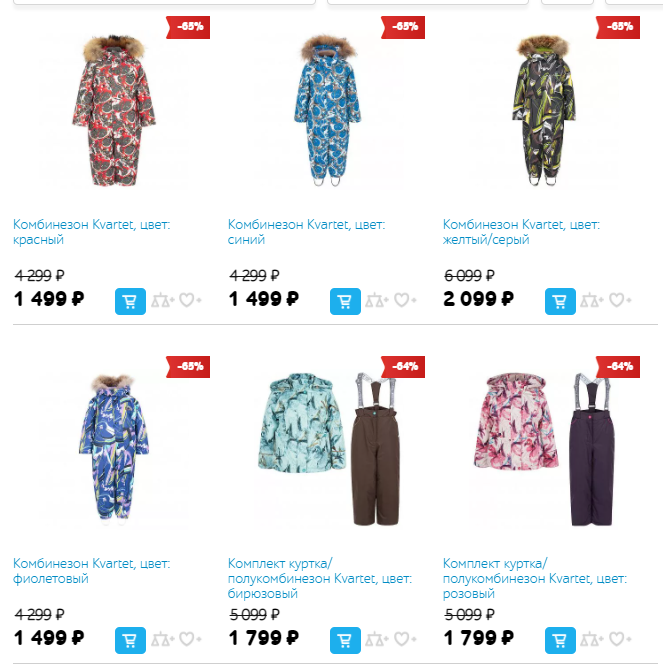Compare the turquoise jacket set

(377, 640)
